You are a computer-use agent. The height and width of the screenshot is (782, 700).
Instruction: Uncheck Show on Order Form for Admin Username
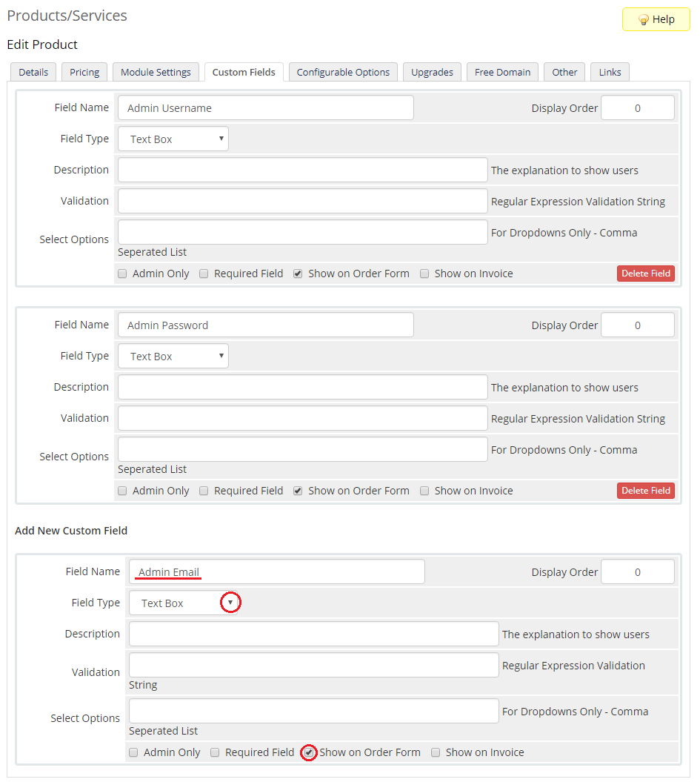298,274
